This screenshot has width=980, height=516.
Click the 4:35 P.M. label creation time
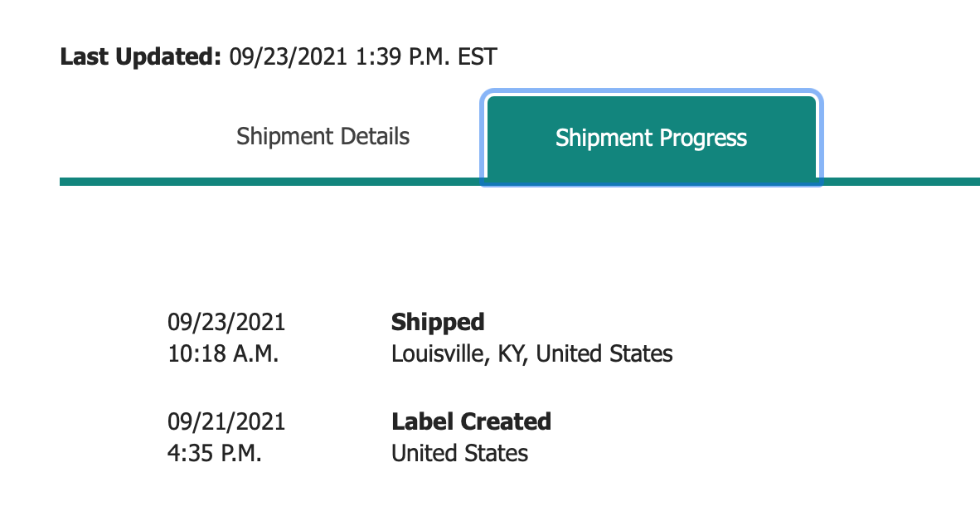tap(215, 454)
